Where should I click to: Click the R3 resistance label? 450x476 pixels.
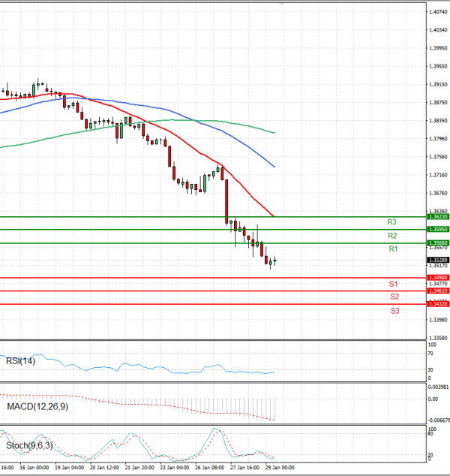pyautogui.click(x=391, y=222)
